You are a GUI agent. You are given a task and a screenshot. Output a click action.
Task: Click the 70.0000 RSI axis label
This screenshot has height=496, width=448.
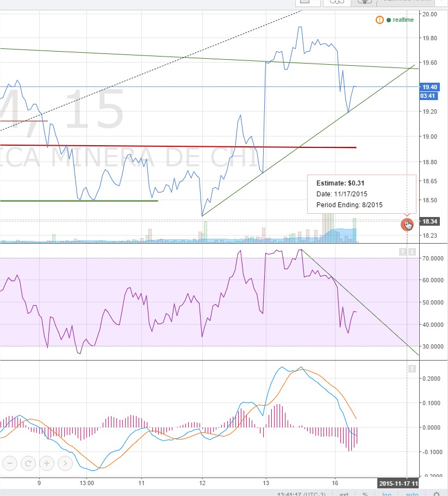[x=433, y=258]
